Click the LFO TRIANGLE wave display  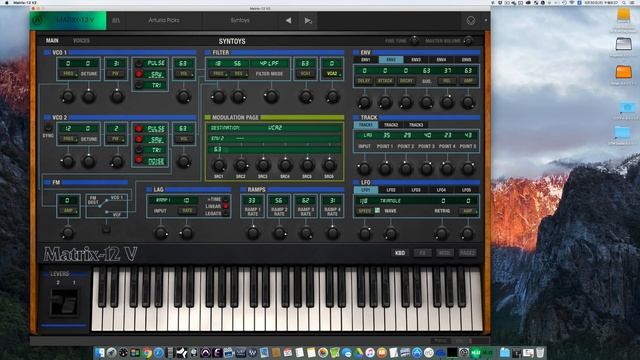point(390,201)
